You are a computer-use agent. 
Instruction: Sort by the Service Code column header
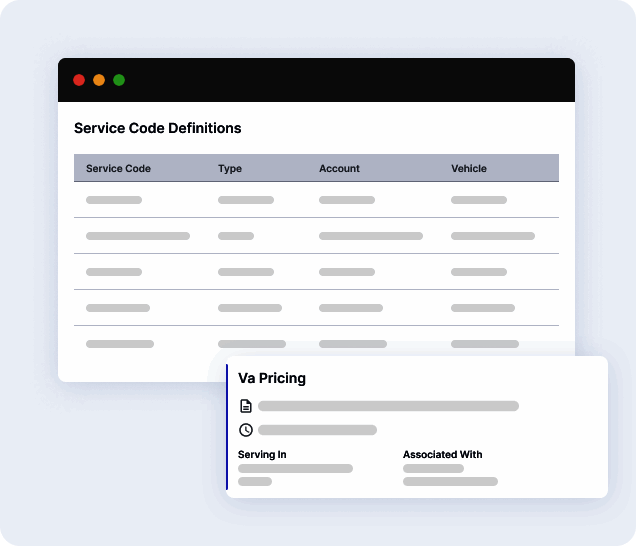(118, 169)
